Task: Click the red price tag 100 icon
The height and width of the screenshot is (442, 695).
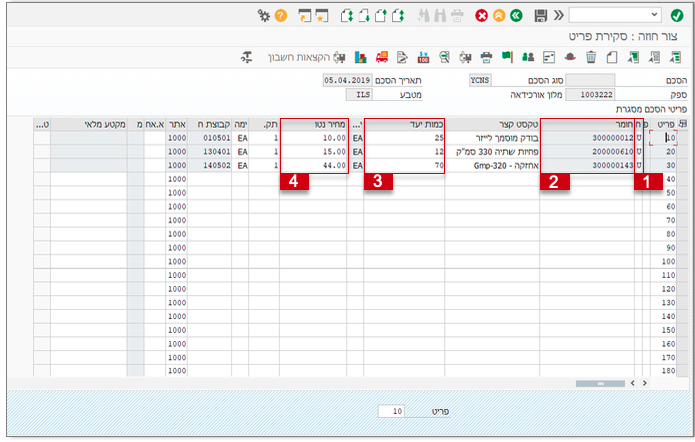Action: click(x=423, y=57)
